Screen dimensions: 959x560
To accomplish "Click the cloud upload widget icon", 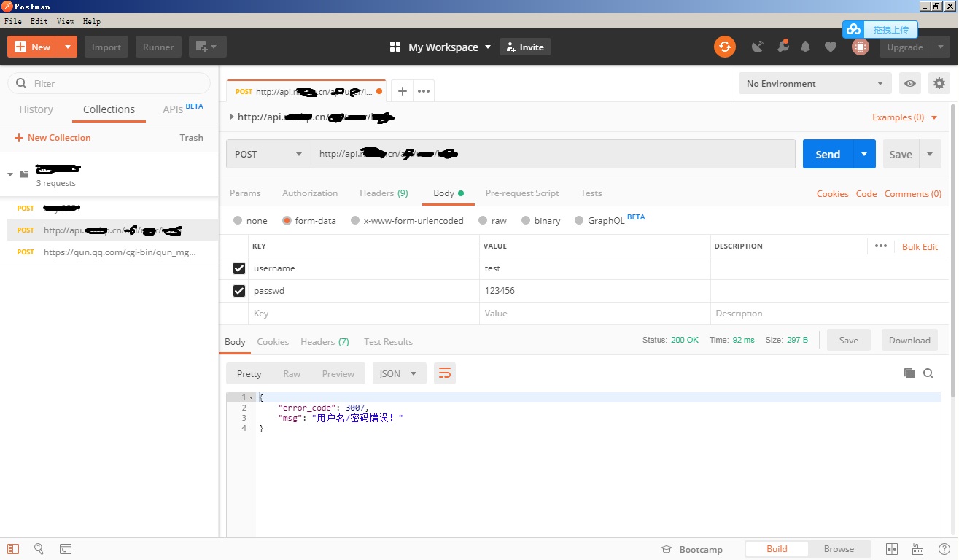I will tap(853, 29).
